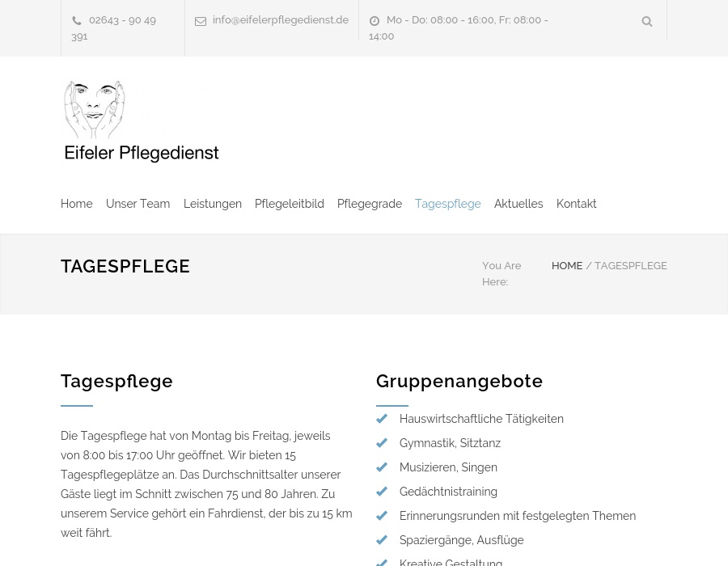Click the clock icon beside opening hours
The width and height of the screenshot is (728, 566).
[x=375, y=20]
